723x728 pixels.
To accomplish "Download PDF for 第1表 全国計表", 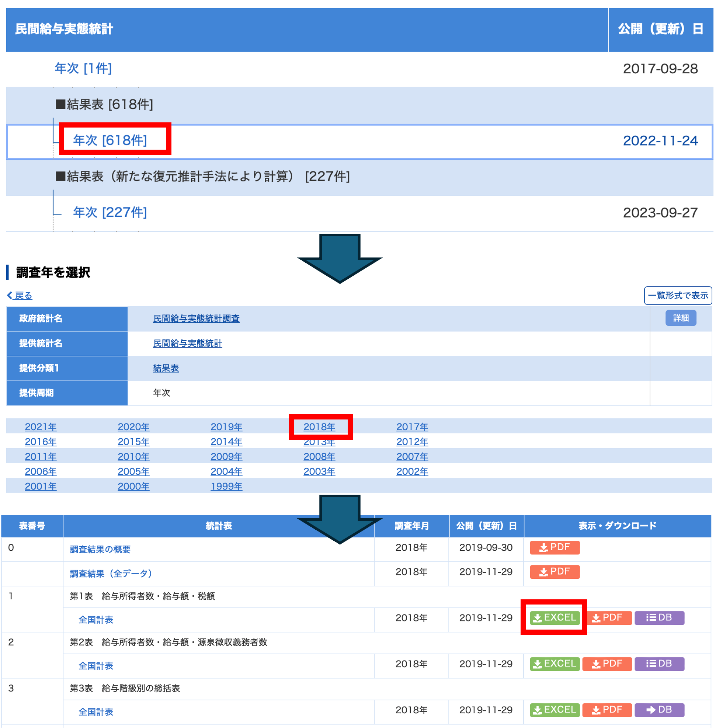I will pos(606,617).
